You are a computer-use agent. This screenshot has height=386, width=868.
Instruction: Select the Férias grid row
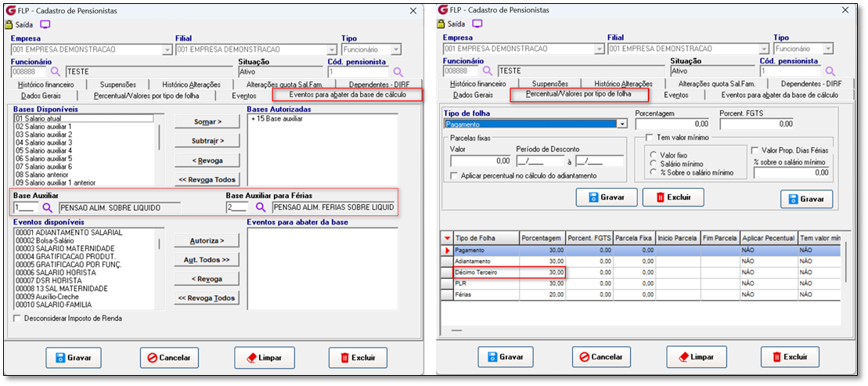point(640,294)
